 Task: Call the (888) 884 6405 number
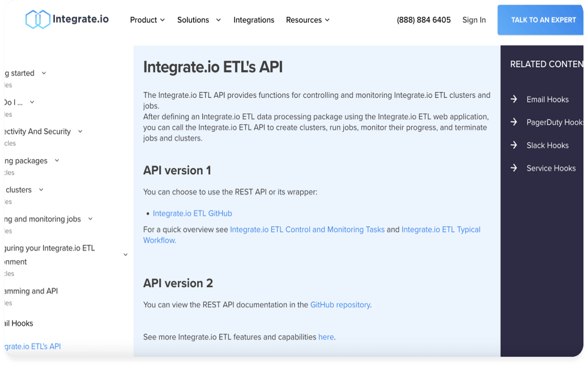423,20
